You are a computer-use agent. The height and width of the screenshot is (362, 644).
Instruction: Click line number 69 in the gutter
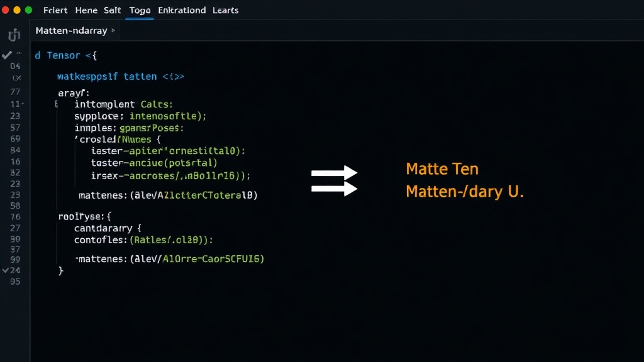click(15, 139)
